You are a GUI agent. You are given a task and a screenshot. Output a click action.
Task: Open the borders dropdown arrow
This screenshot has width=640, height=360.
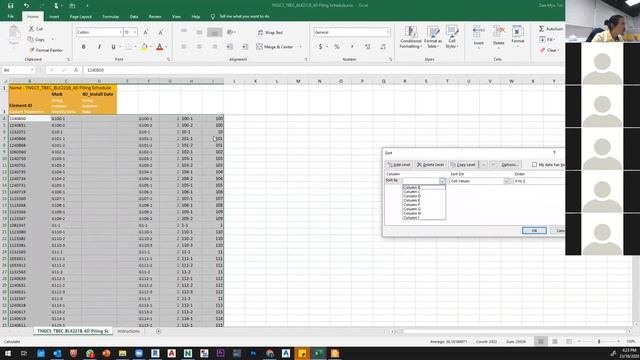(x=136, y=47)
